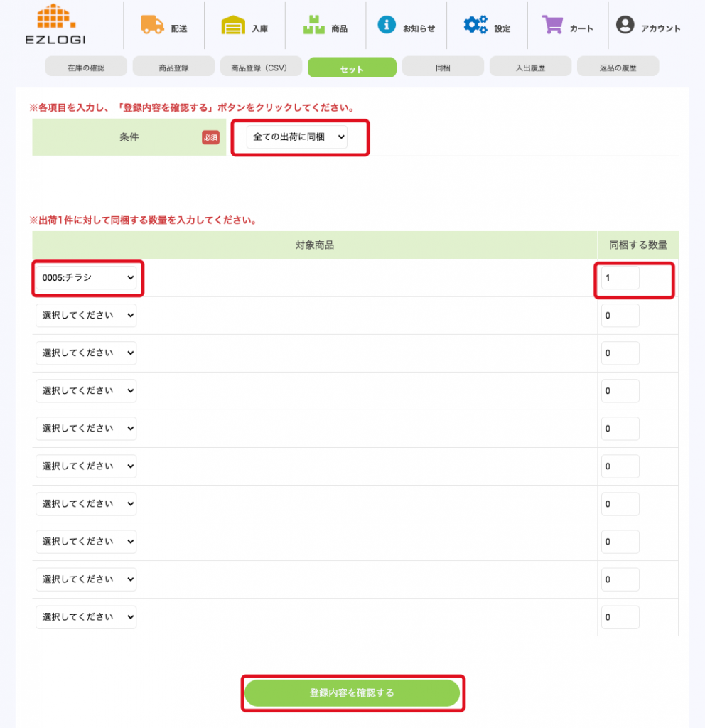The height and width of the screenshot is (728, 705).
Task: Open the 0005:チラシ product dropdown
Action: [x=86, y=278]
